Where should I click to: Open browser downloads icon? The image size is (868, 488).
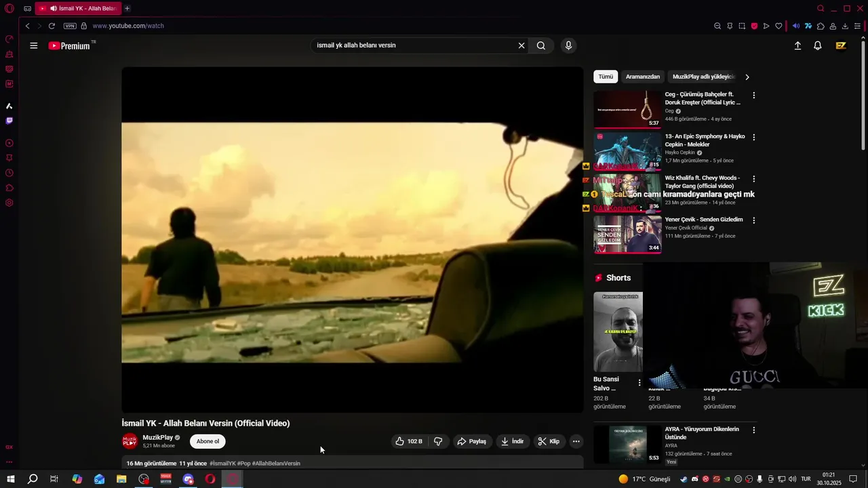pos(845,26)
